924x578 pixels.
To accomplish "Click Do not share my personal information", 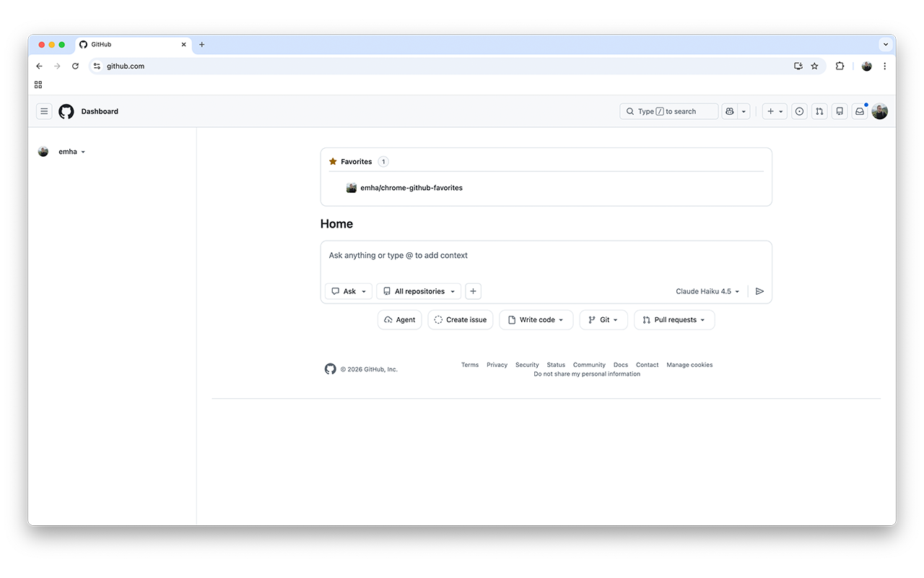I will click(587, 374).
